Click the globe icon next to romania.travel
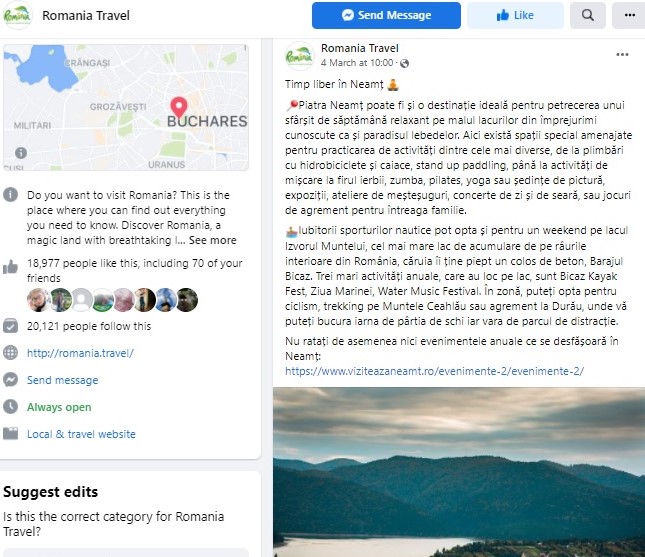The image size is (645, 557). pyautogui.click(x=11, y=353)
